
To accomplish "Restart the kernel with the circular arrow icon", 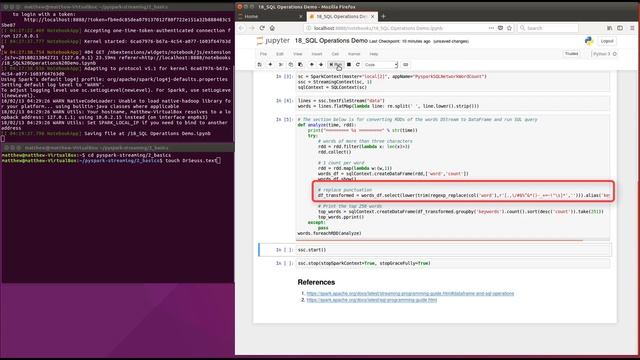I will [x=358, y=64].
